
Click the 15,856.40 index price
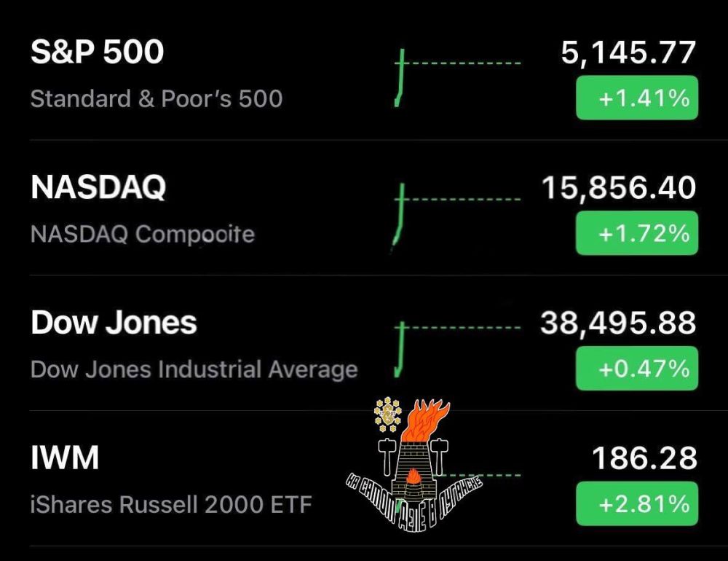(619, 188)
